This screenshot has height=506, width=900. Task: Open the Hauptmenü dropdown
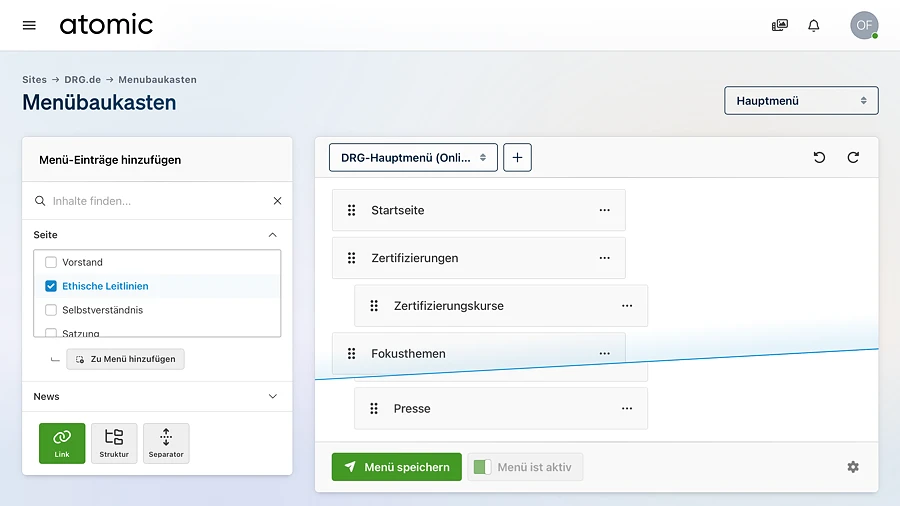pos(801,101)
